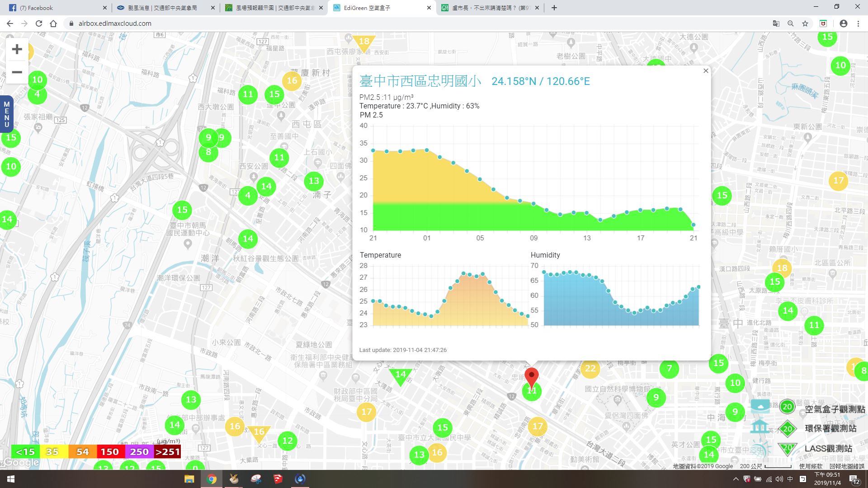Screen dimensions: 868x488
Task: Select the green 12 station marker
Action: tap(288, 441)
